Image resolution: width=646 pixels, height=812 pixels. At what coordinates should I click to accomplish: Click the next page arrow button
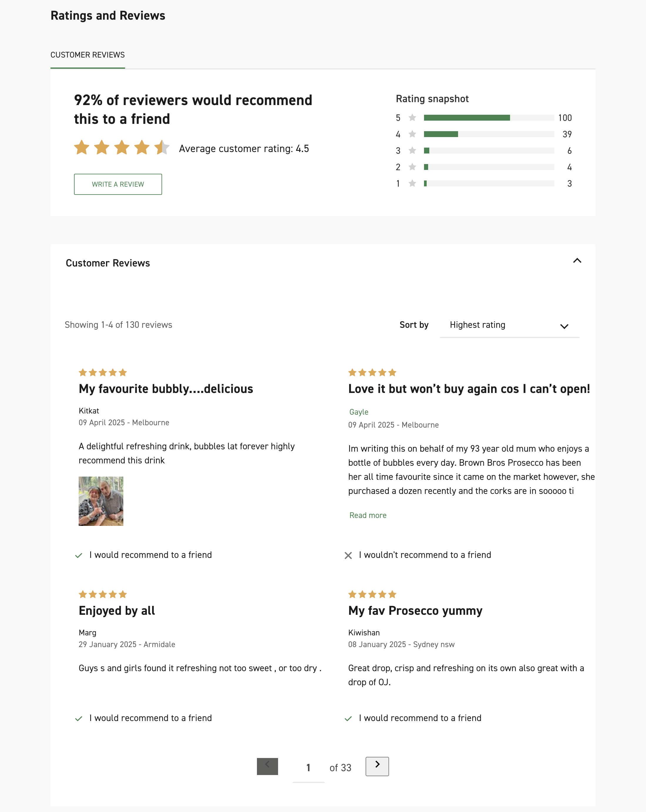pos(377,766)
